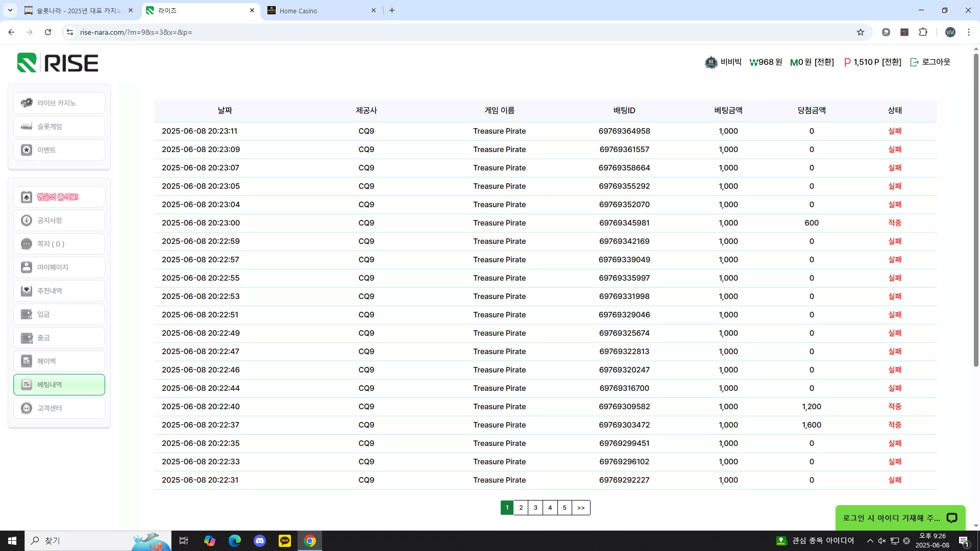This screenshot has height=551, width=980.
Task: Open 고객센터 customer support
Action: coord(59,408)
